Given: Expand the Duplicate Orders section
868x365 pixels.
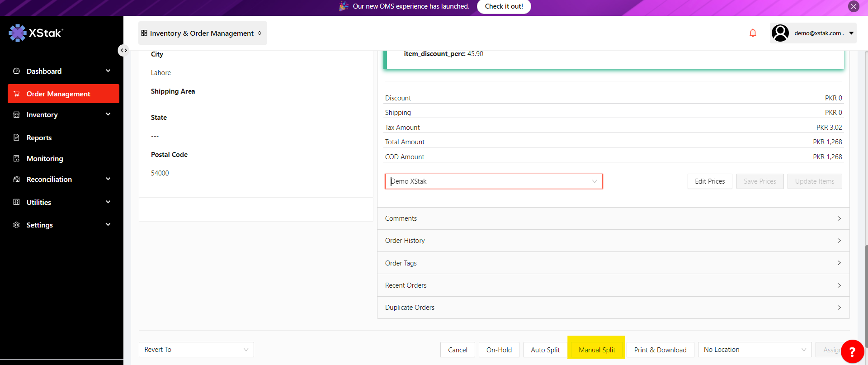Looking at the screenshot, I should pos(613,308).
